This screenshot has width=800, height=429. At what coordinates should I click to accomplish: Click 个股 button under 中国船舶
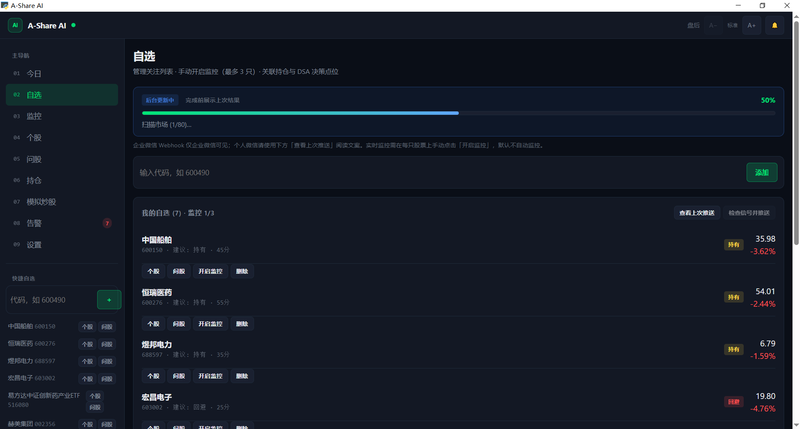coord(154,271)
